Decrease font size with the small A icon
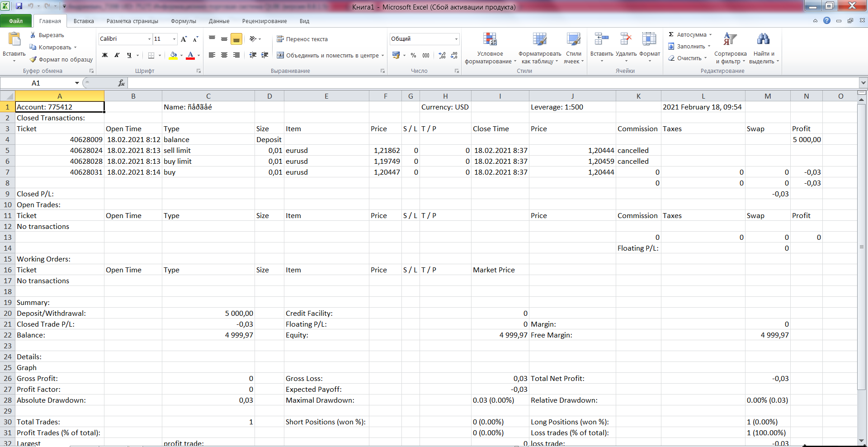868x447 pixels. click(x=196, y=39)
